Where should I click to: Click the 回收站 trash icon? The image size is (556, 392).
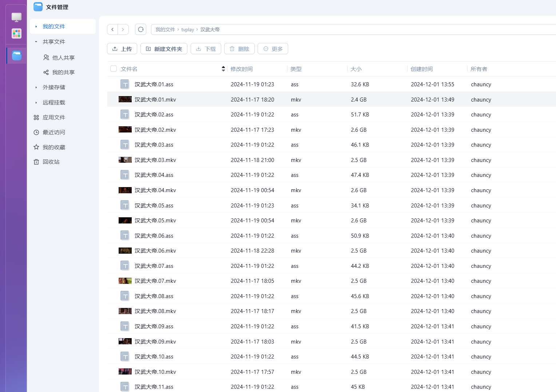coord(36,162)
